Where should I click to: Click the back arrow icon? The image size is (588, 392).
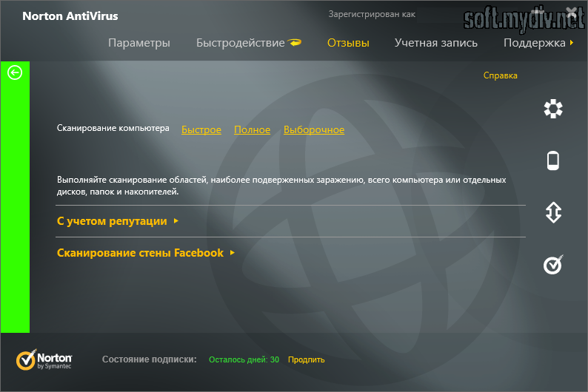pyautogui.click(x=15, y=72)
